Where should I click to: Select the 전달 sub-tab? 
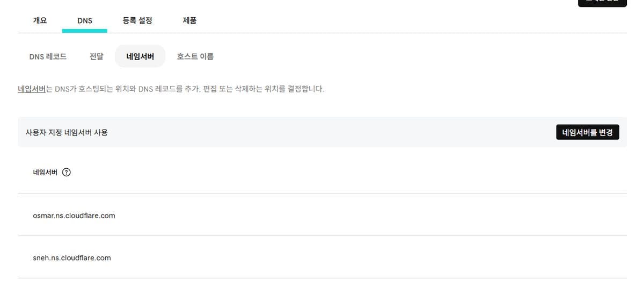(97, 56)
